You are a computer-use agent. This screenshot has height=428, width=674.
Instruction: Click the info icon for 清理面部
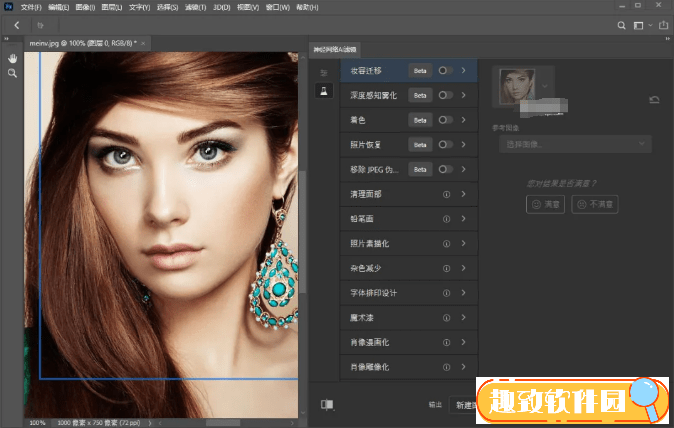click(x=447, y=194)
